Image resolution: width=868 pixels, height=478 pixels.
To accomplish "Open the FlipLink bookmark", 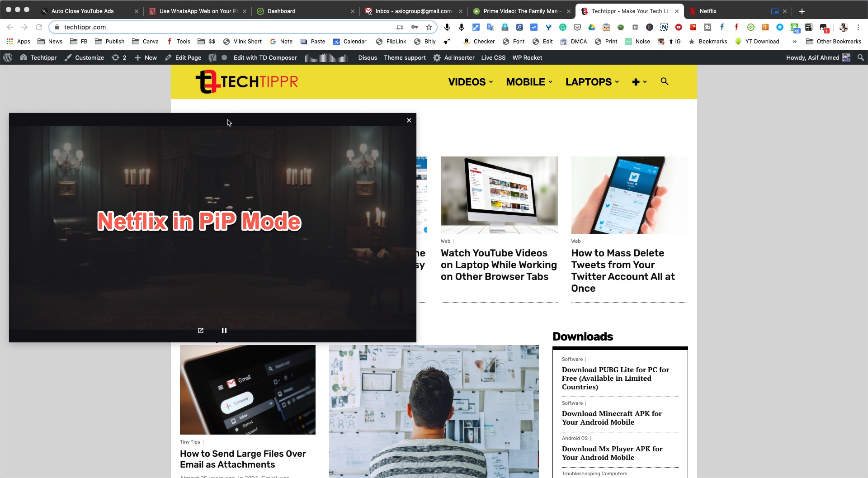I will [x=391, y=41].
